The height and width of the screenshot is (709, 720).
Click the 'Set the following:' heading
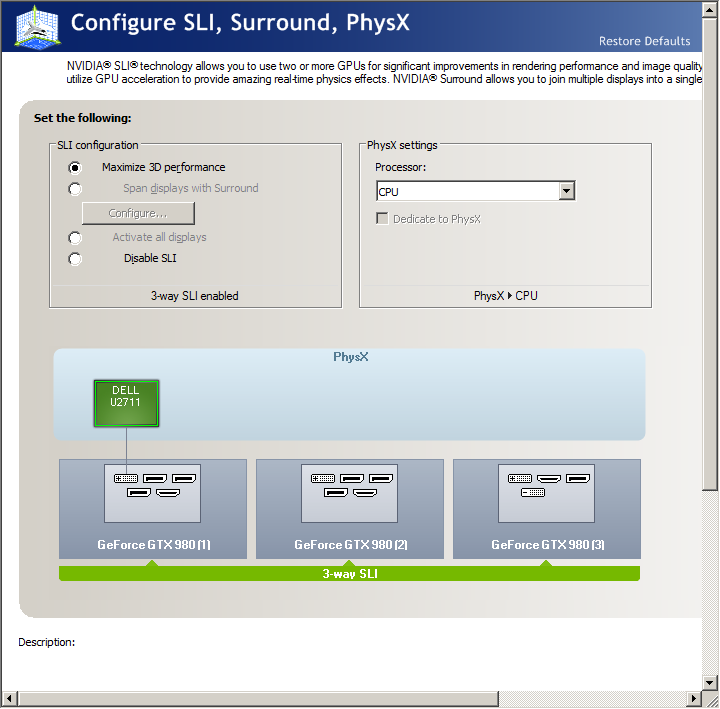(x=83, y=118)
